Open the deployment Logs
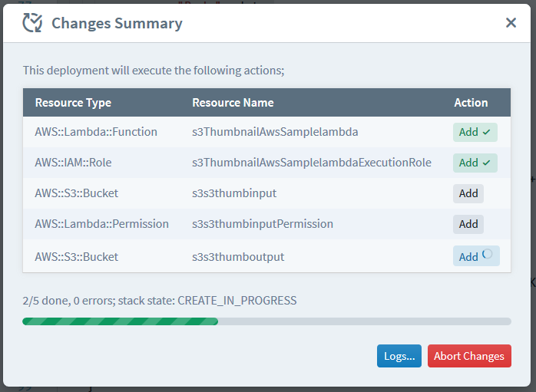This screenshot has width=536, height=392. [399, 356]
